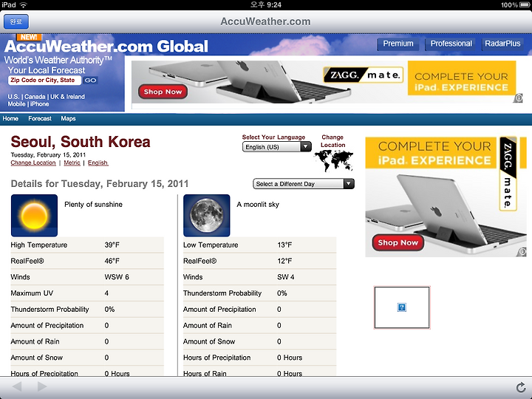Screen dimensions: 532x399
Task: Open the UK & Ireland site link
Action: (67, 97)
